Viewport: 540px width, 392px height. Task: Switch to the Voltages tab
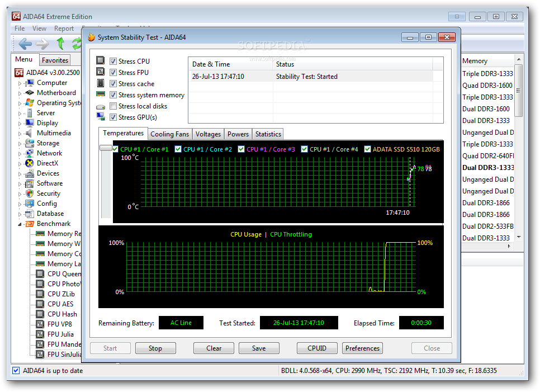tap(208, 134)
